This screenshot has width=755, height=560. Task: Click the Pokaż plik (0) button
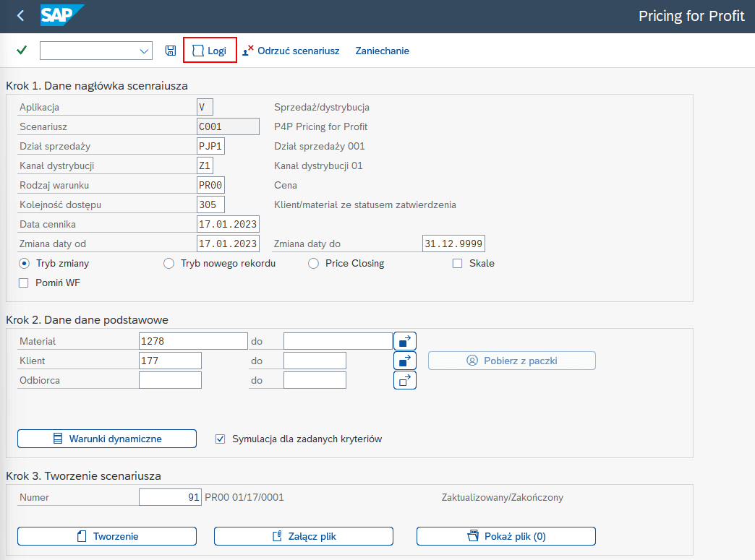click(x=506, y=536)
